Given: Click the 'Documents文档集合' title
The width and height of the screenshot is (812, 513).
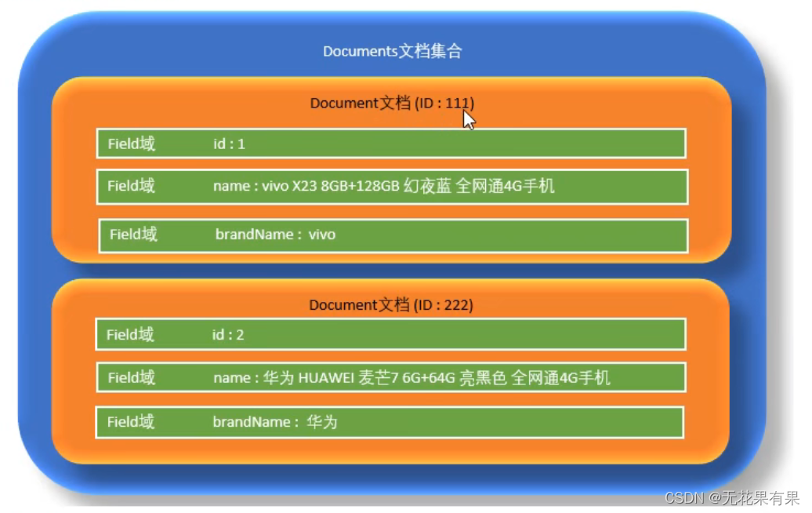Looking at the screenshot, I should pos(392,51).
